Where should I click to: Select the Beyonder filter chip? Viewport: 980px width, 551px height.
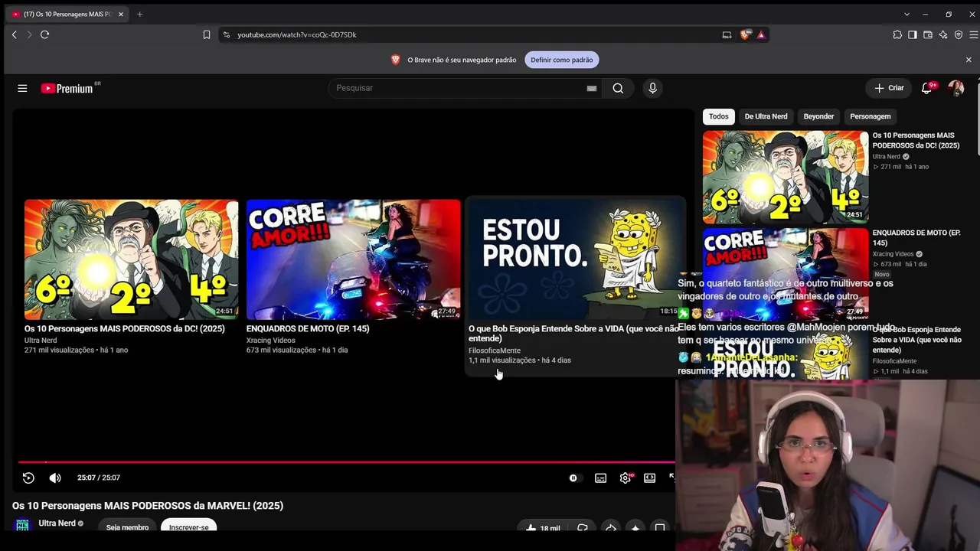818,116
